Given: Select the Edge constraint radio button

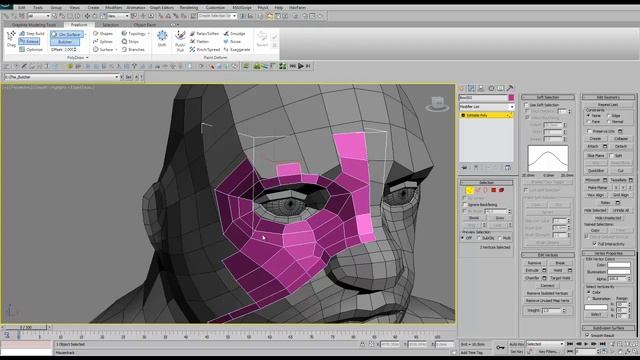Looking at the screenshot, I should click(609, 116).
